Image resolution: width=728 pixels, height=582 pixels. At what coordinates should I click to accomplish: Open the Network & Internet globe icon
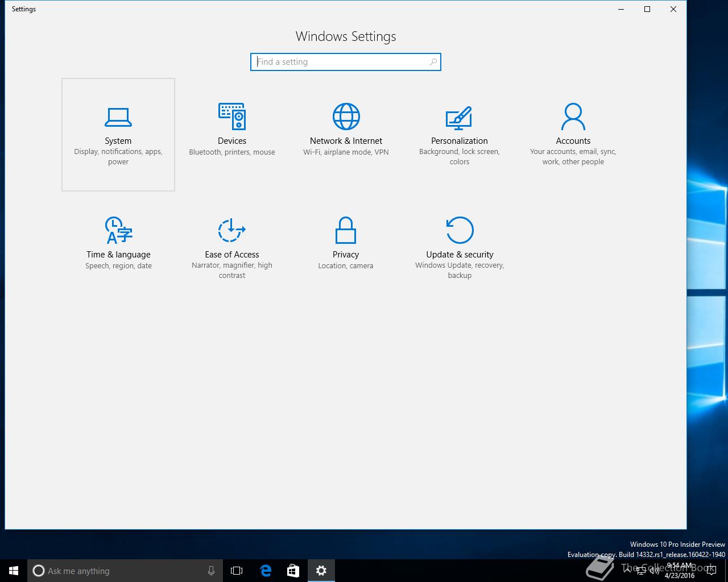tap(346, 117)
